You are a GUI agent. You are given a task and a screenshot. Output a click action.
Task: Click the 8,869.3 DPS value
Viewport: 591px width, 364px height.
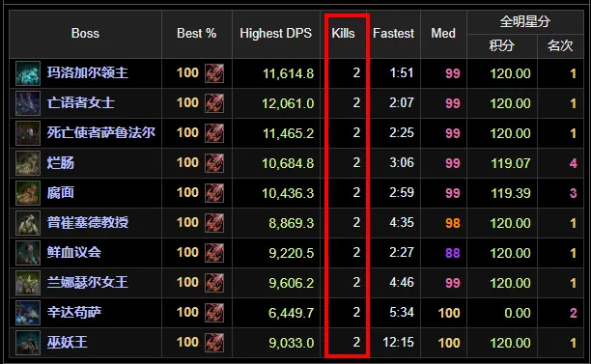click(292, 223)
